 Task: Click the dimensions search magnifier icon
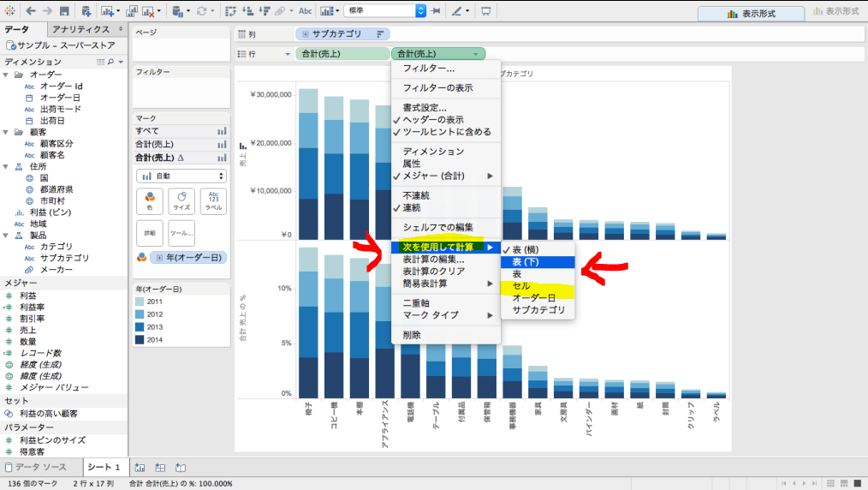point(110,62)
